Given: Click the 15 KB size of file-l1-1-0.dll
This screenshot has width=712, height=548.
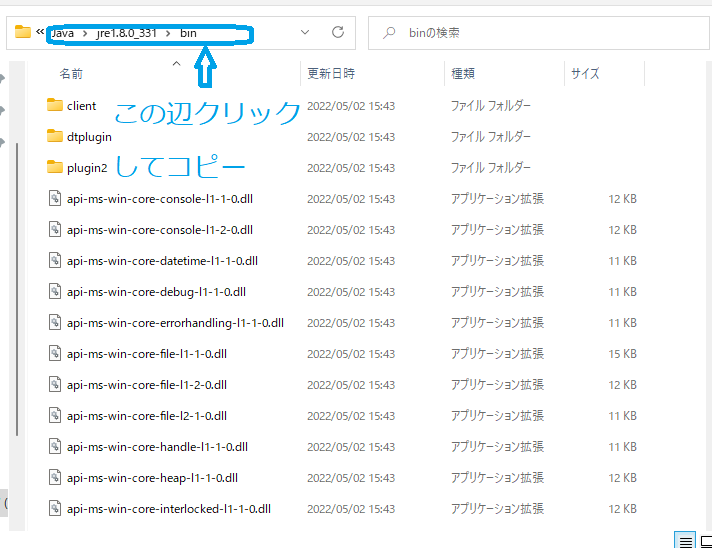Looking at the screenshot, I should (x=623, y=354).
